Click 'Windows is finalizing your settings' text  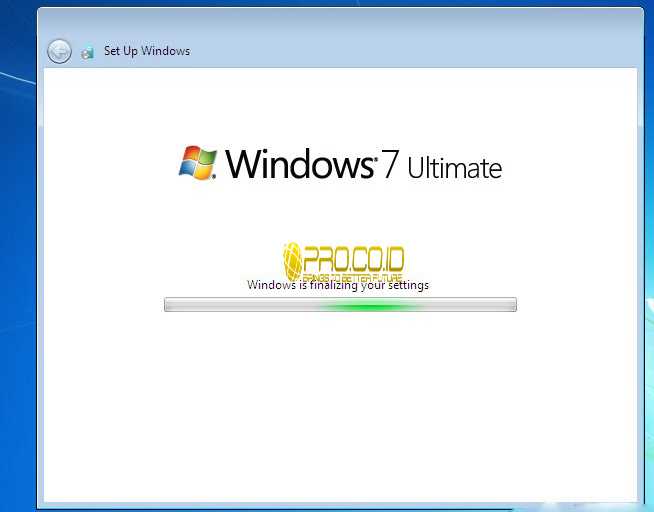pos(338,285)
